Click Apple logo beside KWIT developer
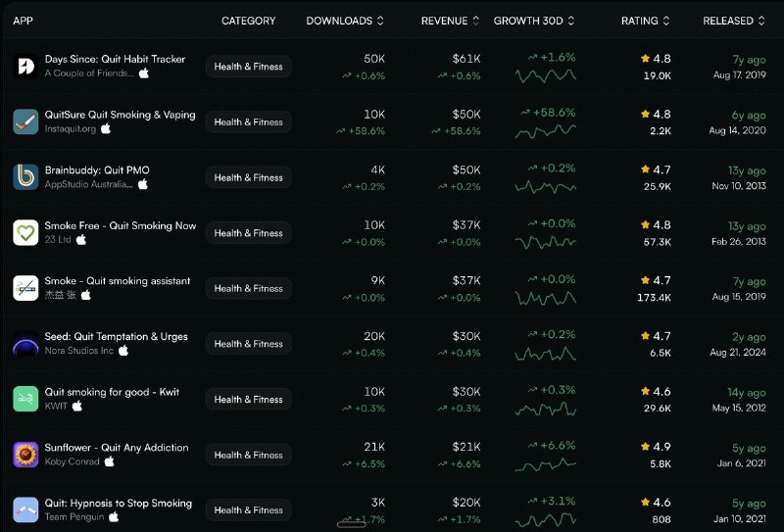The height and width of the screenshot is (532, 784). tap(77, 406)
